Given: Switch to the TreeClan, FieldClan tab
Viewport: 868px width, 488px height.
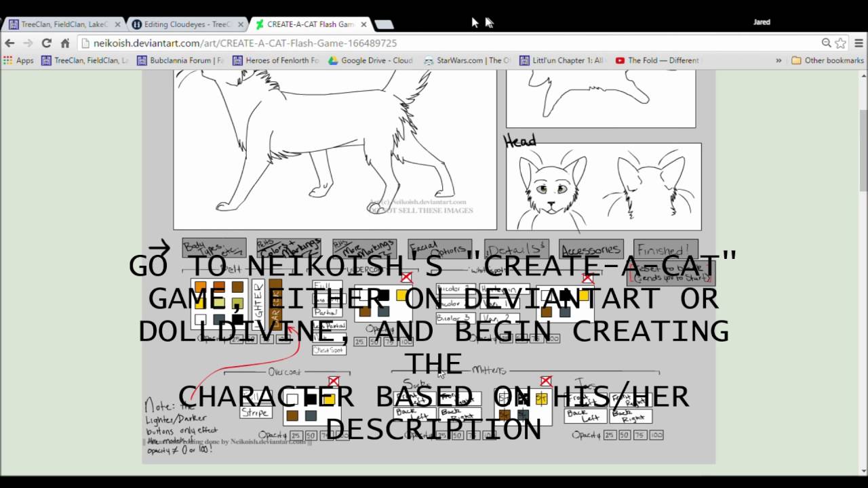Looking at the screenshot, I should (x=64, y=24).
